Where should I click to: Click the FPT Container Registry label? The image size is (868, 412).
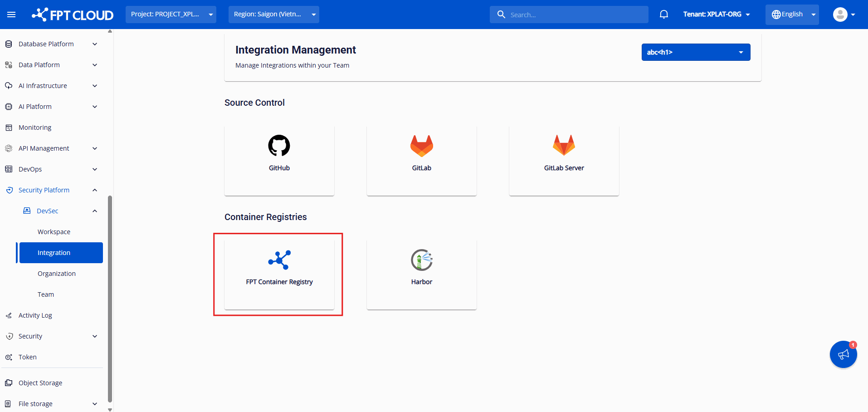click(x=279, y=282)
